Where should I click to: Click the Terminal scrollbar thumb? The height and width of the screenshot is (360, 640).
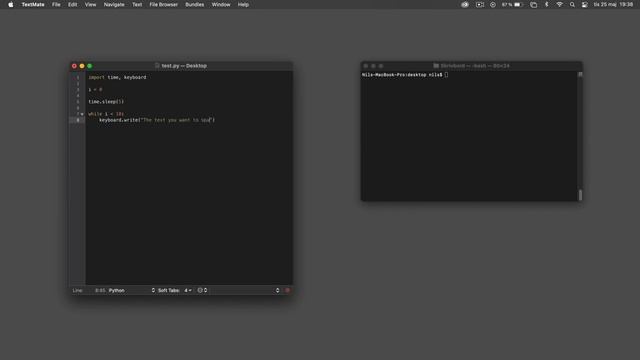580,195
